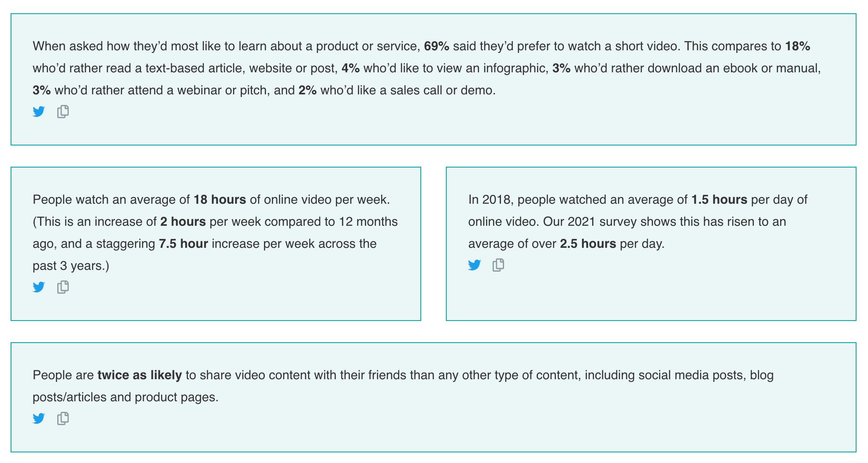The height and width of the screenshot is (463, 868).
Task: Click the bold 18% figure
Action: [x=798, y=46]
